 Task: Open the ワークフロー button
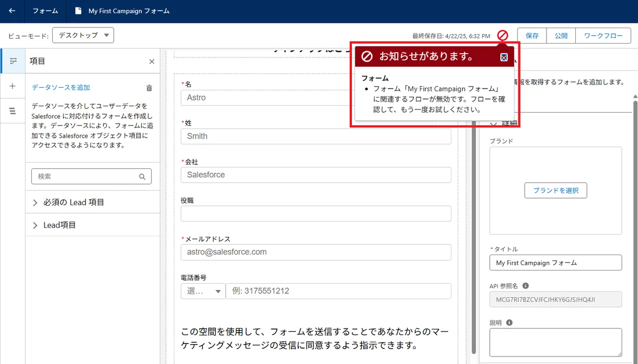603,36
